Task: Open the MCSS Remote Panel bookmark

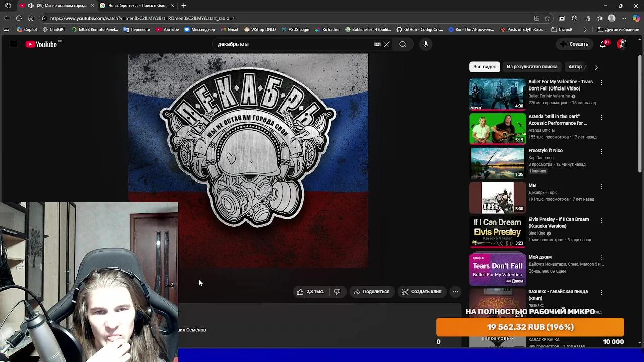Action: 95,30
